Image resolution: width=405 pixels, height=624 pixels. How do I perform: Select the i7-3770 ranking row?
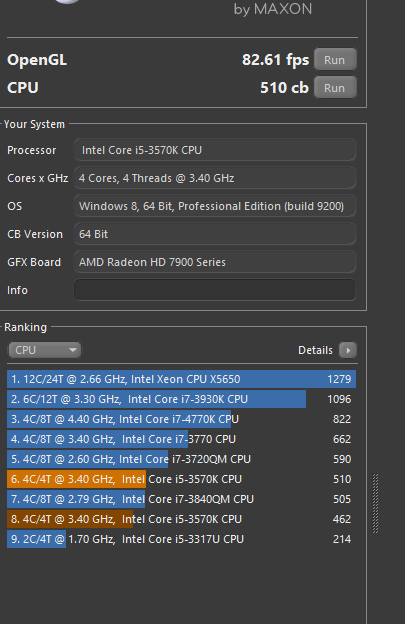(x=181, y=439)
